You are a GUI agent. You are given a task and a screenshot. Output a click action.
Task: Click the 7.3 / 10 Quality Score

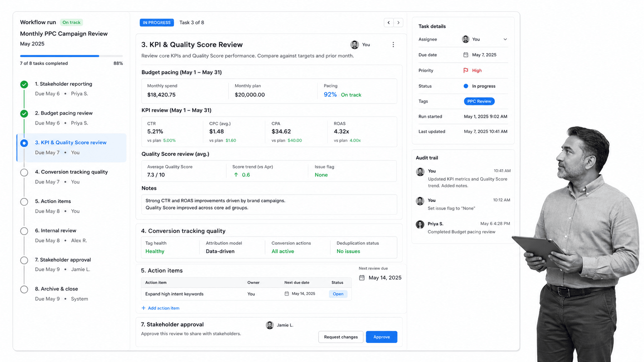[156, 175]
